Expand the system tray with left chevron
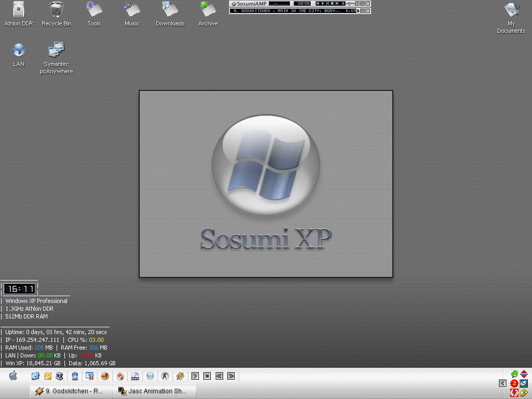Screen dimensions: 532x399 tap(502, 383)
